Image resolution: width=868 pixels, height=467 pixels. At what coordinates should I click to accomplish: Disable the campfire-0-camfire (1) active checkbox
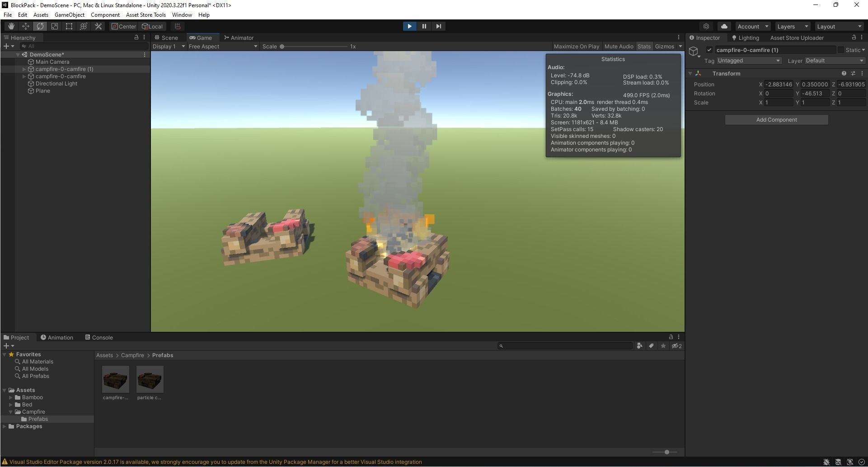tap(709, 50)
